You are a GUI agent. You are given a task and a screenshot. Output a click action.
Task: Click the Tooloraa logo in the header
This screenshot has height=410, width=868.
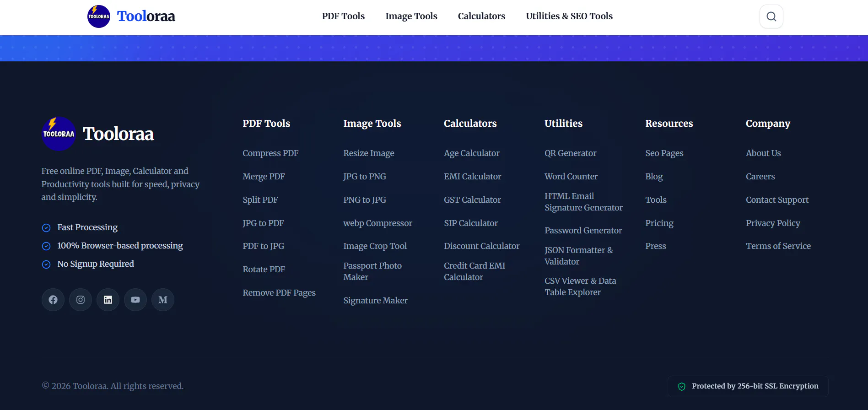(131, 16)
